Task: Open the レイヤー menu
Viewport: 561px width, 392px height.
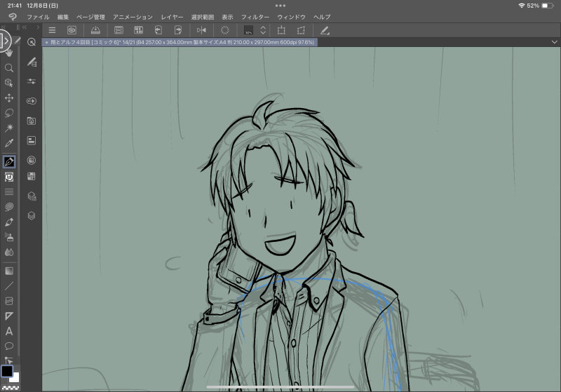Action: (172, 16)
